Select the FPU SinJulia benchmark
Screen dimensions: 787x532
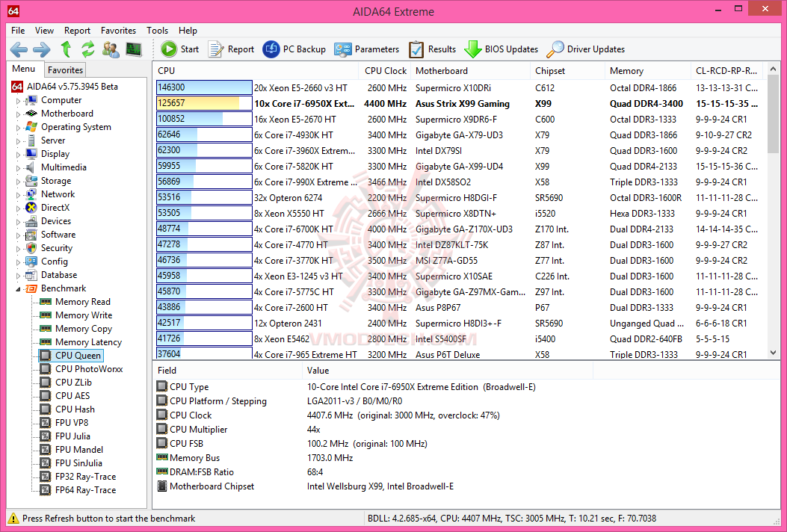pyautogui.click(x=71, y=463)
